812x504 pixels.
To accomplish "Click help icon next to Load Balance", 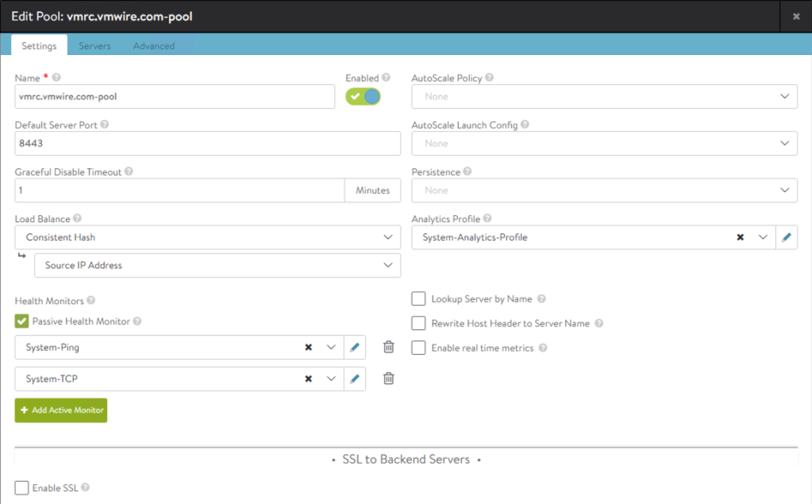I will coord(78,218).
